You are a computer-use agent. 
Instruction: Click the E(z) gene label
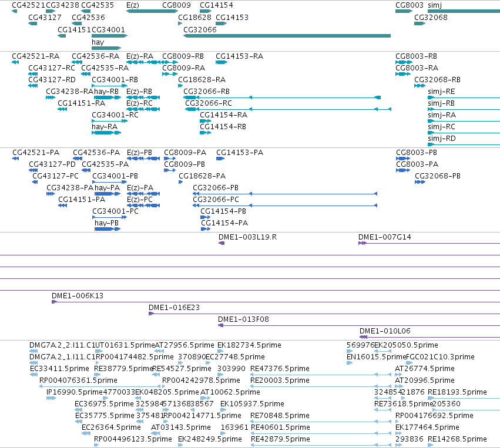point(133,5)
